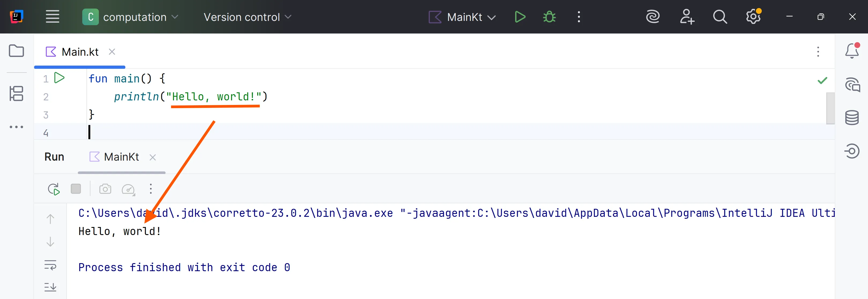Screen dimensions: 868x299
Task: Toggle scroll to end of console
Action: tap(50, 287)
